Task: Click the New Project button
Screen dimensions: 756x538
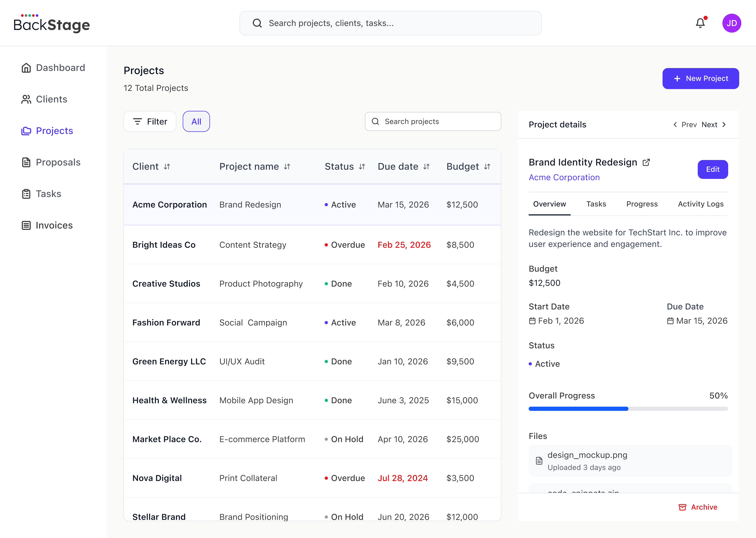Action: 700,79
